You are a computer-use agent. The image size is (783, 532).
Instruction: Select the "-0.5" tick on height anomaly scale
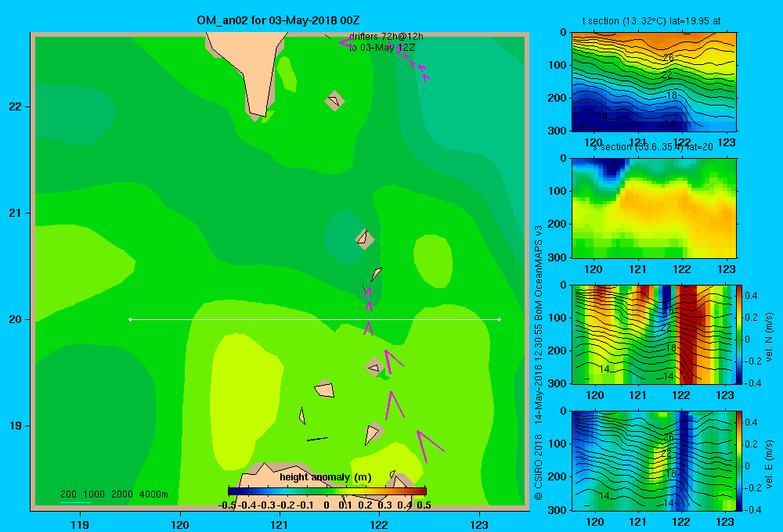227,505
